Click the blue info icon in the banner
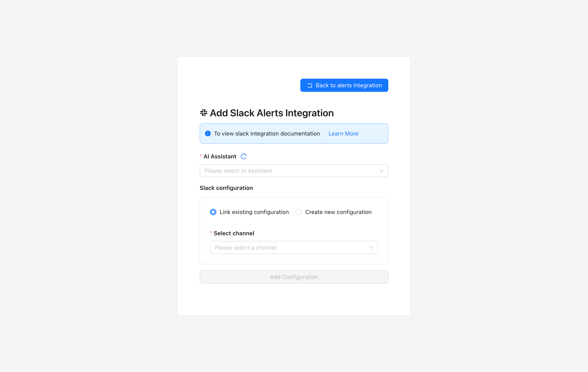The width and height of the screenshot is (588, 372). [x=208, y=133]
